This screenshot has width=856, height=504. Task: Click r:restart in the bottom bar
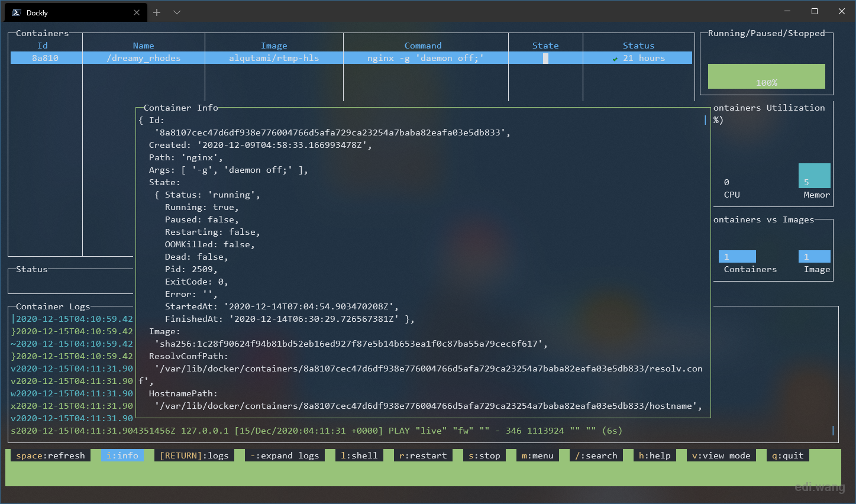coord(423,455)
